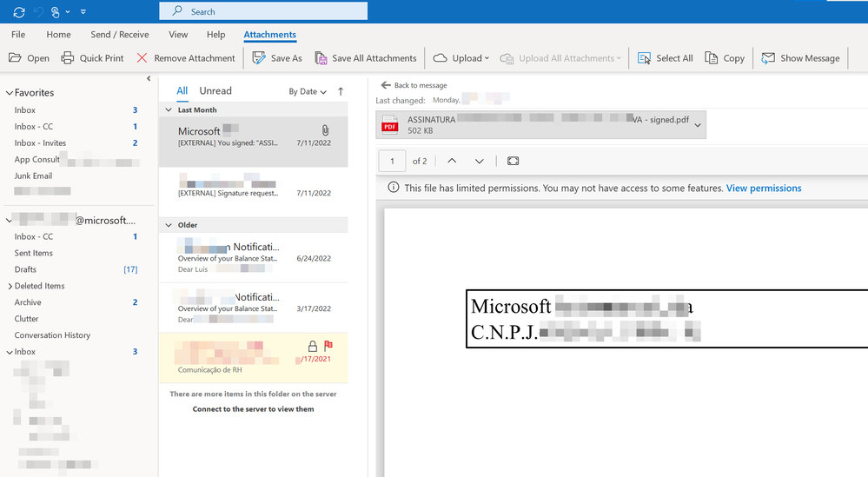
Task: Open Customize Quick Access Toolbar arrow
Action: click(x=83, y=11)
